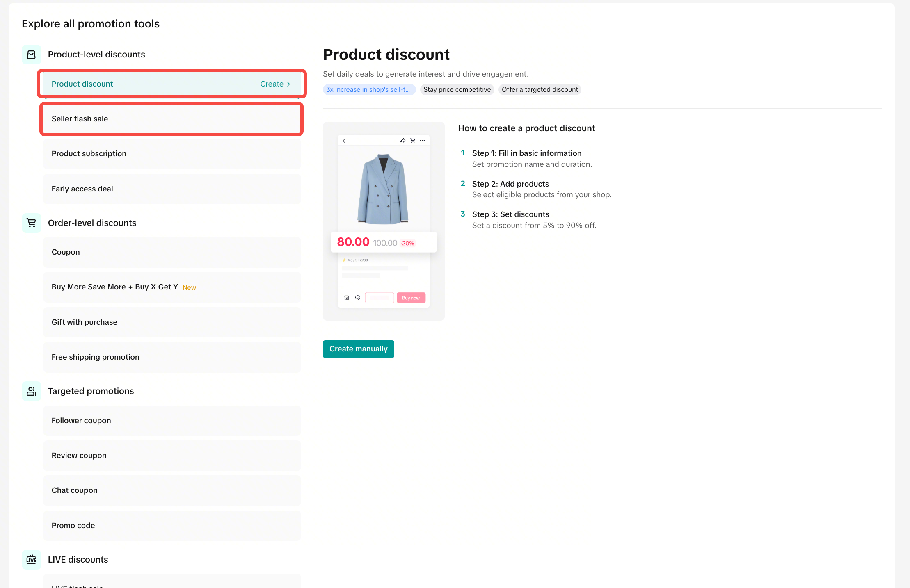Screen dimensions: 910x588
Task: Open Follower coupon
Action: [172, 421]
